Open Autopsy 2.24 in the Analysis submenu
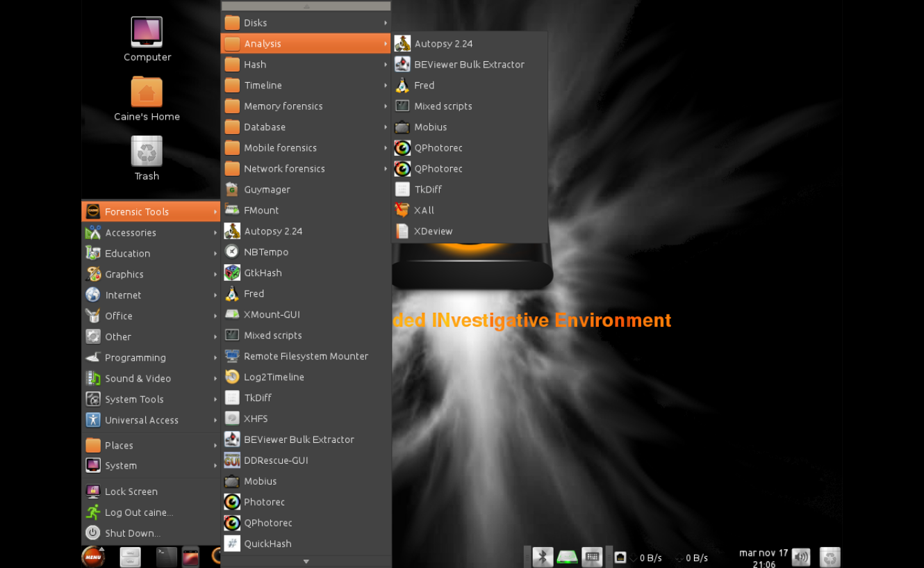Screen dimensions: 924x568 470,43
